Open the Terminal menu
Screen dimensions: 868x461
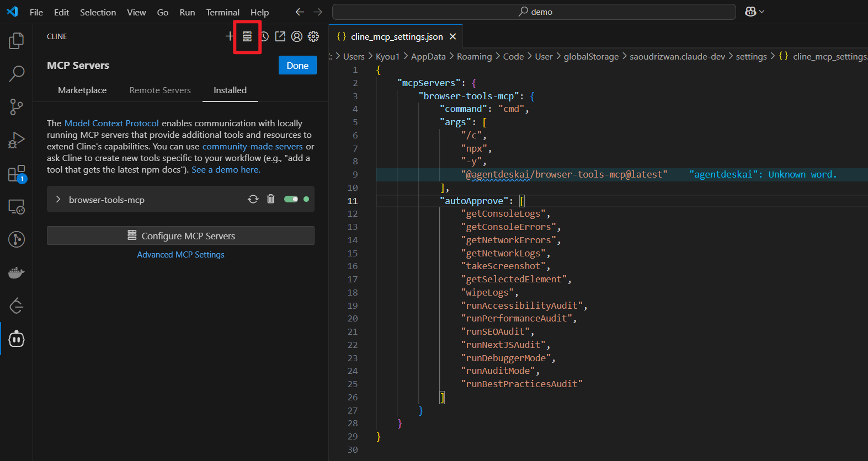pos(222,12)
